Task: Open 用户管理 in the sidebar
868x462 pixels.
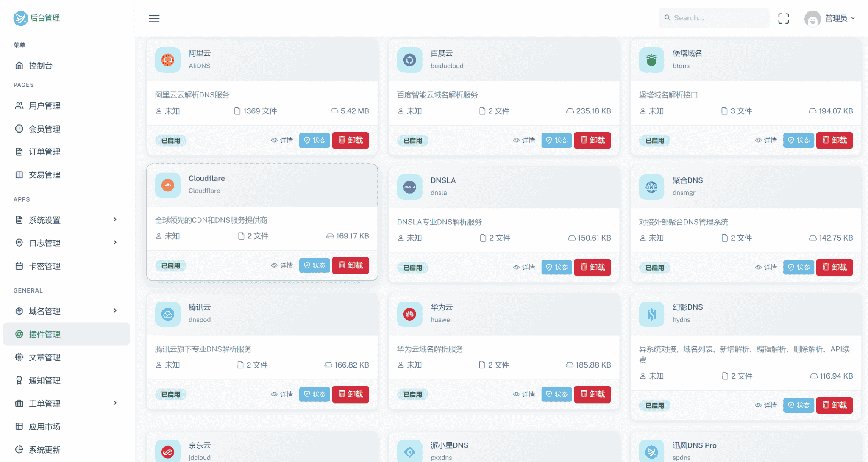Action: (x=45, y=106)
